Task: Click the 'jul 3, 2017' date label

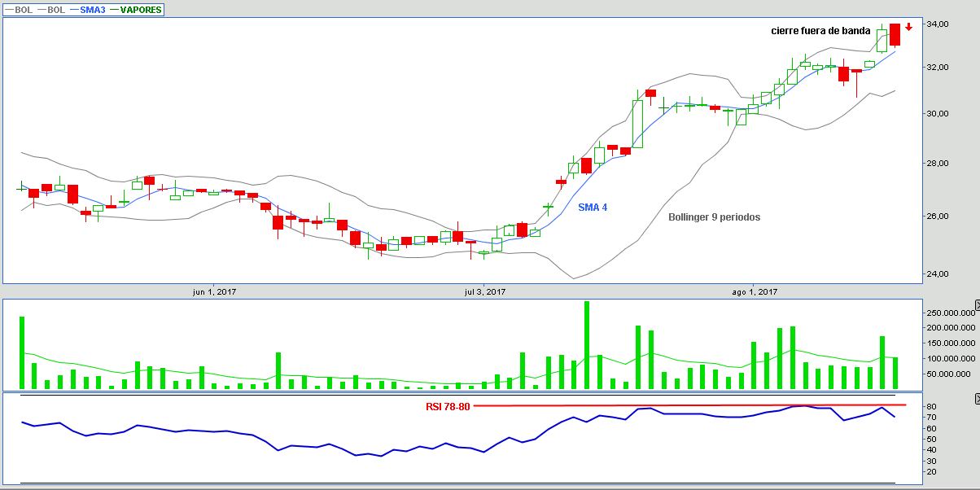Action: (485, 291)
